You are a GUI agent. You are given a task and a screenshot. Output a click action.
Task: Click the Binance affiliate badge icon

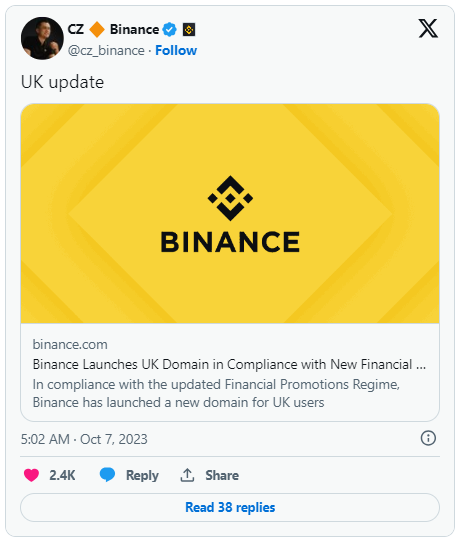tap(189, 30)
